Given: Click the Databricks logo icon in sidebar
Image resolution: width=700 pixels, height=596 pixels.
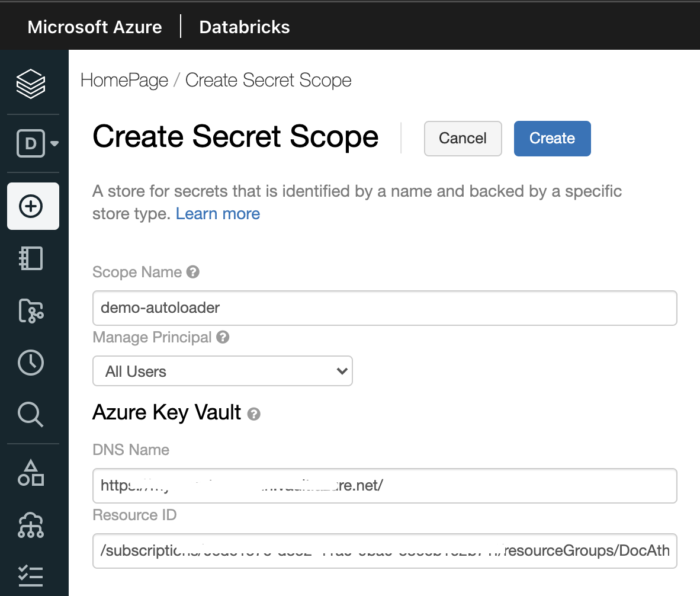Looking at the screenshot, I should (31, 84).
